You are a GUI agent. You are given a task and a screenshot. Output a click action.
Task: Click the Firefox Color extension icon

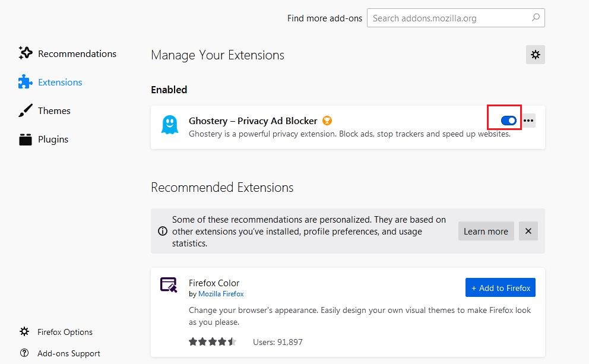(x=169, y=285)
